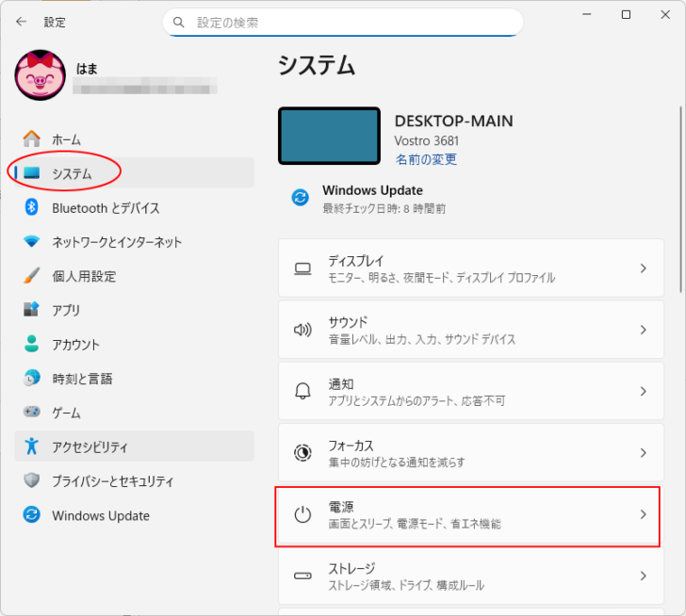Screen dimensions: 686x616
Task: Click the notification bell icon
Action: (302, 391)
